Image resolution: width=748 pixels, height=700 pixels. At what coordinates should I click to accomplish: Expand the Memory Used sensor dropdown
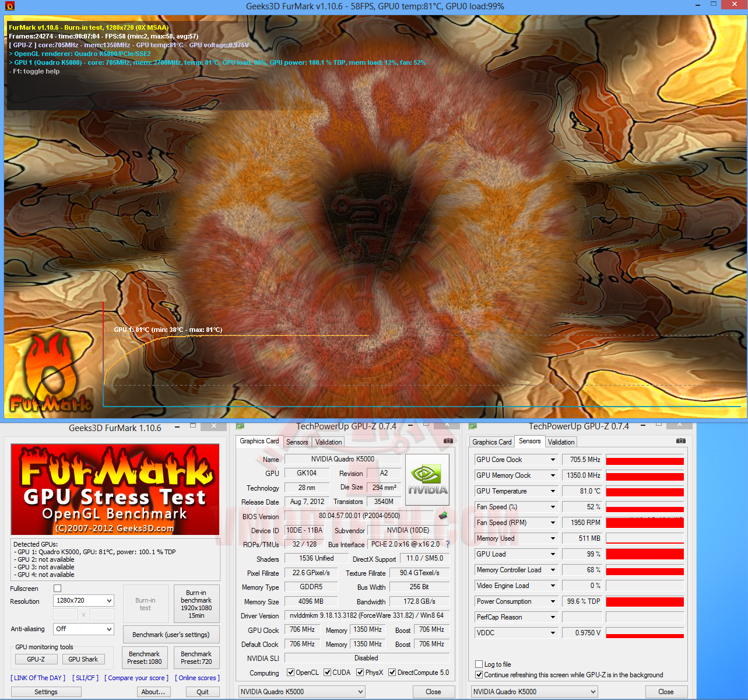coord(553,538)
